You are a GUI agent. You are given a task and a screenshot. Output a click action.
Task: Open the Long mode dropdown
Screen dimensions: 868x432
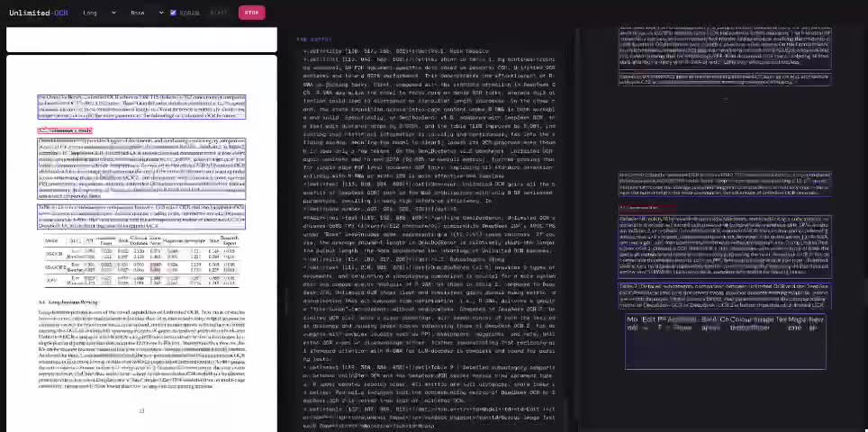click(100, 13)
